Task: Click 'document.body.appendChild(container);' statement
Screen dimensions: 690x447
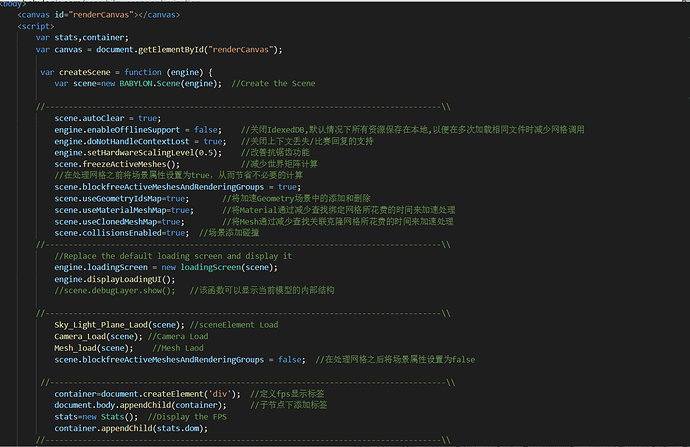Action: point(140,405)
